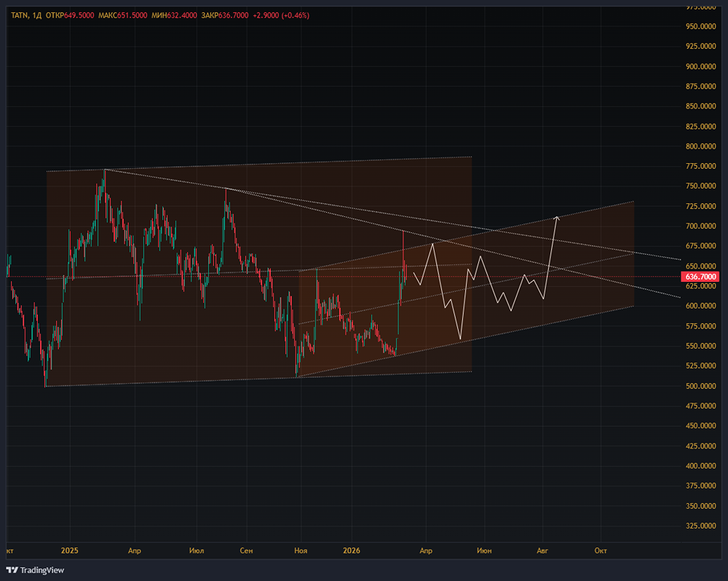Click the ЗАКР636.7000 close value
This screenshot has height=581, width=728.
(x=225, y=15)
